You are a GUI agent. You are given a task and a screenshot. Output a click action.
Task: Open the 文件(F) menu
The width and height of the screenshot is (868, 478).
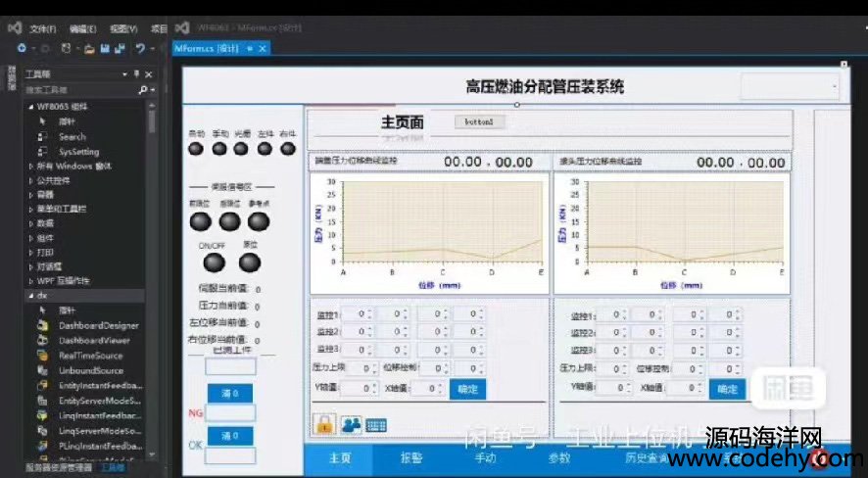coord(43,28)
